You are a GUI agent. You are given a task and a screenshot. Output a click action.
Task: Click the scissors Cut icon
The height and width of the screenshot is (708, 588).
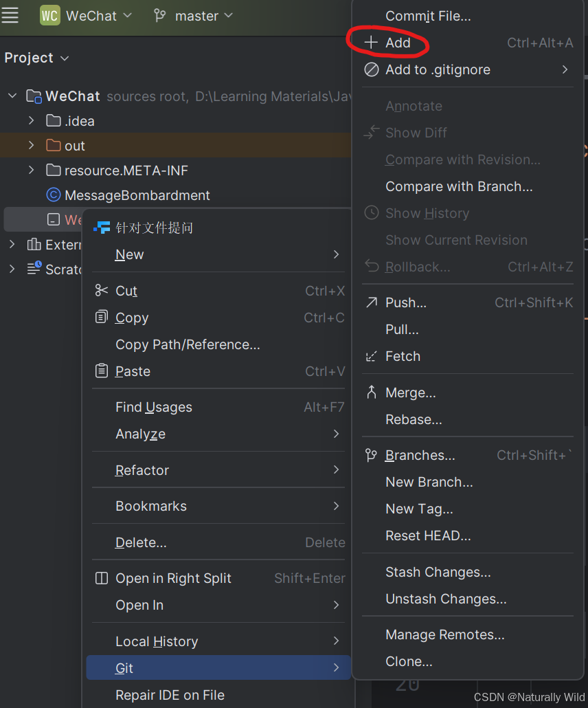102,290
